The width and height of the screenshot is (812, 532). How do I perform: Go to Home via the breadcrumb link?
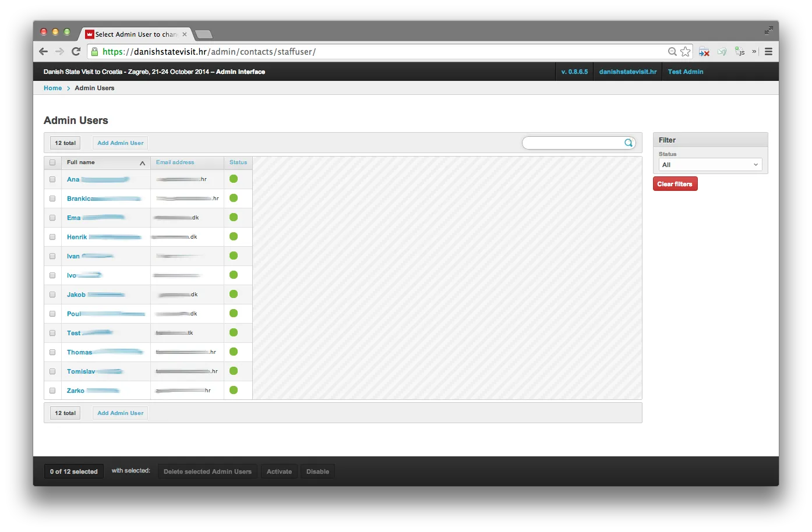tap(52, 88)
